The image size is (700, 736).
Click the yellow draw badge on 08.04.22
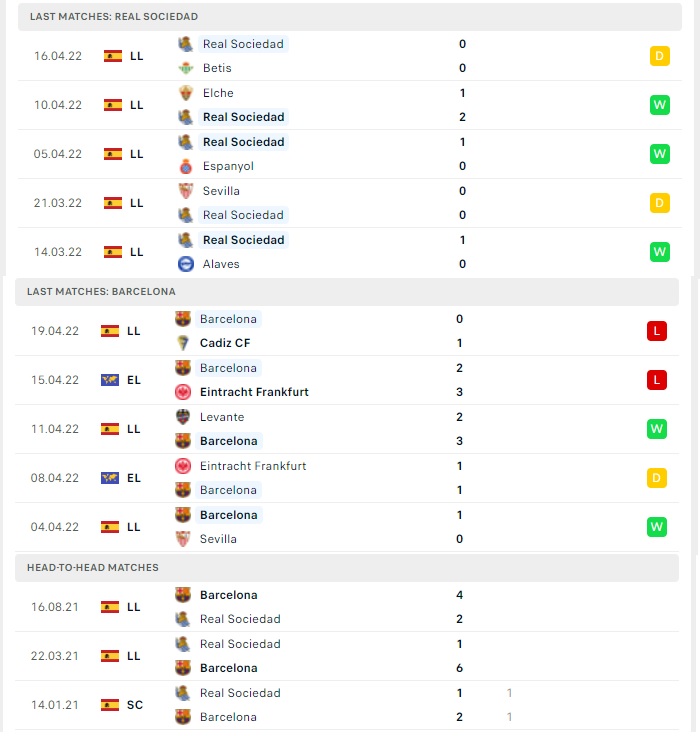657,478
